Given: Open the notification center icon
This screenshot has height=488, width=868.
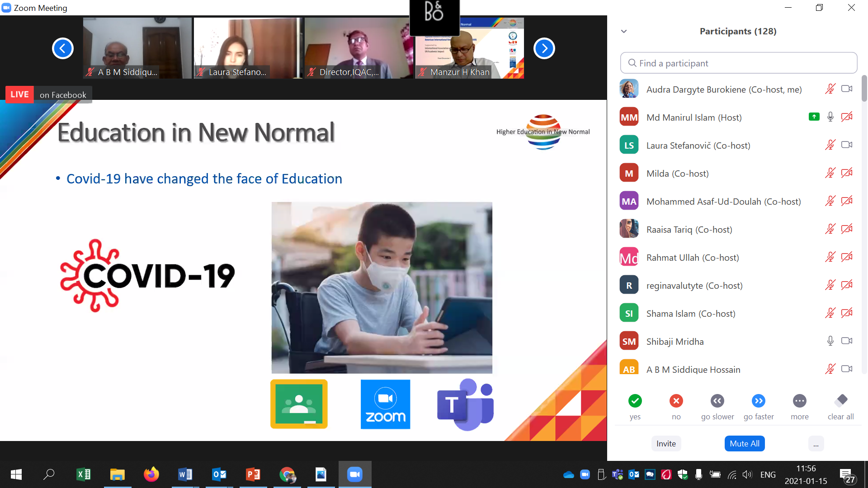Looking at the screenshot, I should [847, 476].
